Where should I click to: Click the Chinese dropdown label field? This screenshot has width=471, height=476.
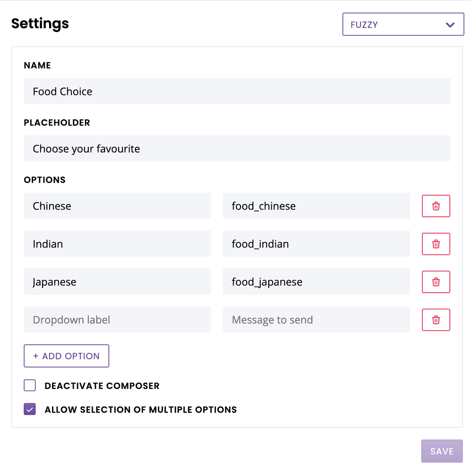(117, 206)
